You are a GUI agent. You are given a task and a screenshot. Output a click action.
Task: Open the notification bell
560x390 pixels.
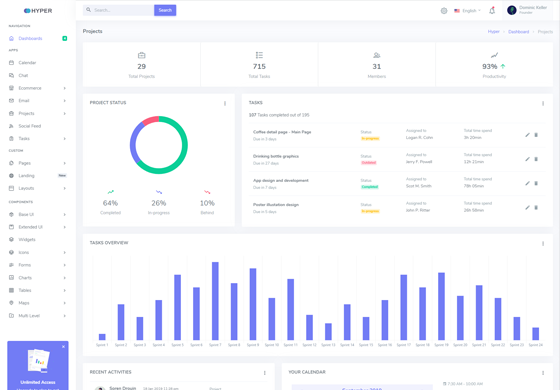click(492, 10)
